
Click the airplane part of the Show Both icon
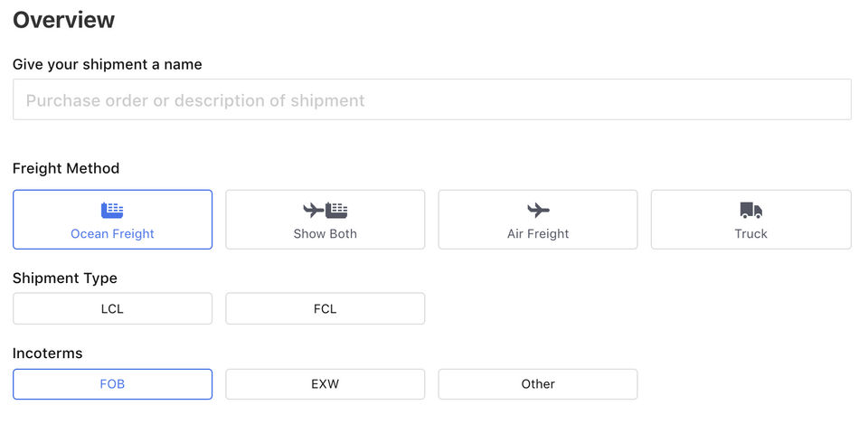pos(314,210)
